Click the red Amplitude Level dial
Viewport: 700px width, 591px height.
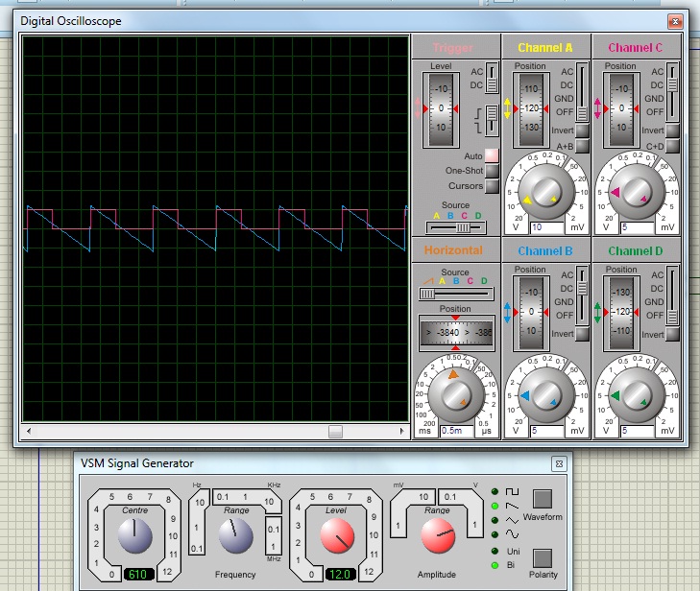(x=337, y=535)
